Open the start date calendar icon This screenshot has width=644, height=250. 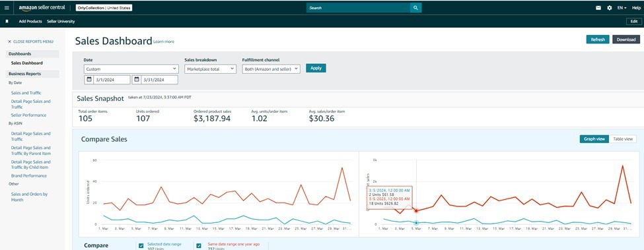89,80
